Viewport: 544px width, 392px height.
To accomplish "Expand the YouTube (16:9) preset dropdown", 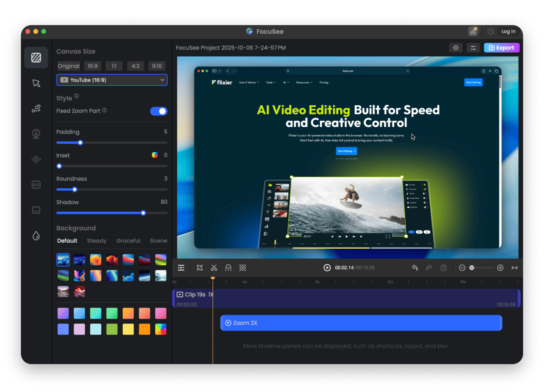I will point(112,80).
